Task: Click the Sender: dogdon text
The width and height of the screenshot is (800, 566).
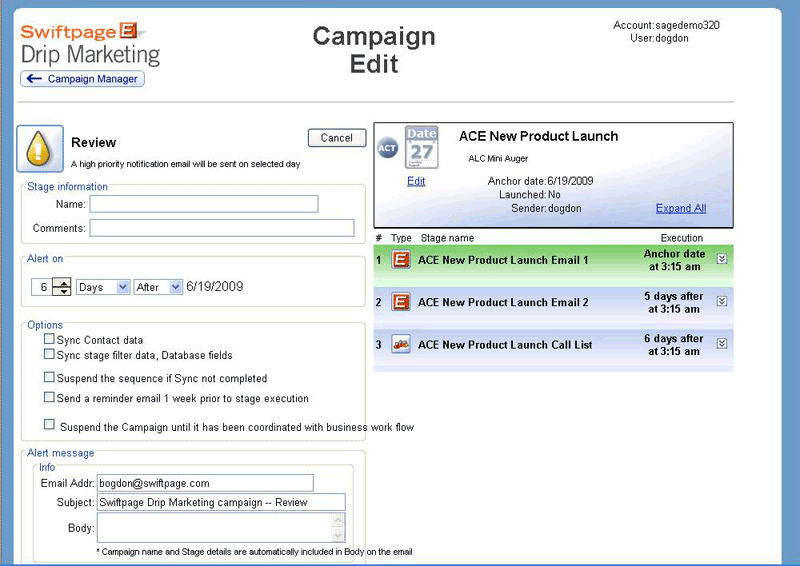Action: coord(546,208)
